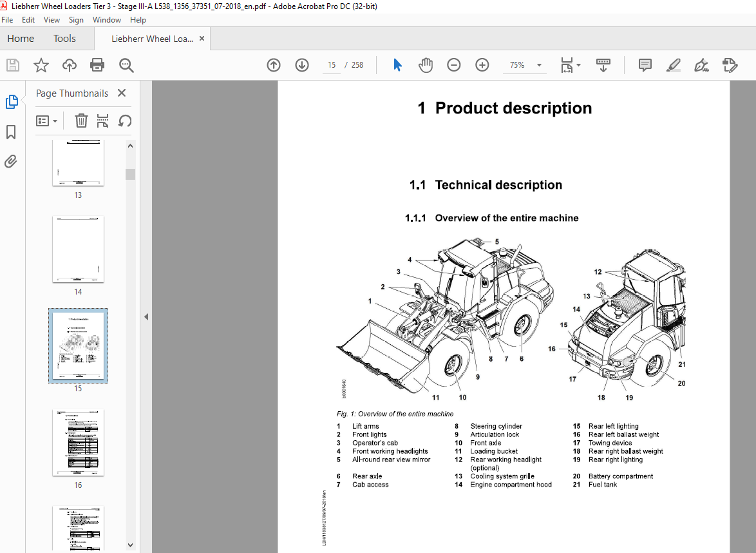This screenshot has height=553, width=756.
Task: Add document to starred favorites
Action: click(41, 65)
